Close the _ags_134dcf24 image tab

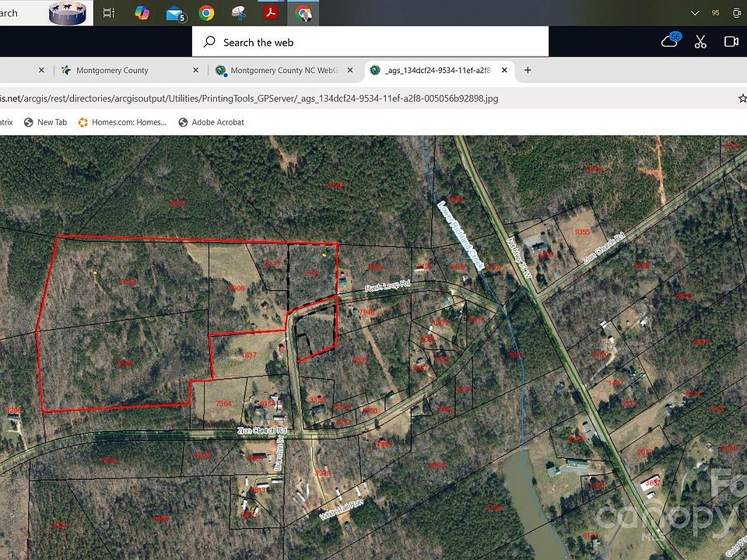pos(504,70)
